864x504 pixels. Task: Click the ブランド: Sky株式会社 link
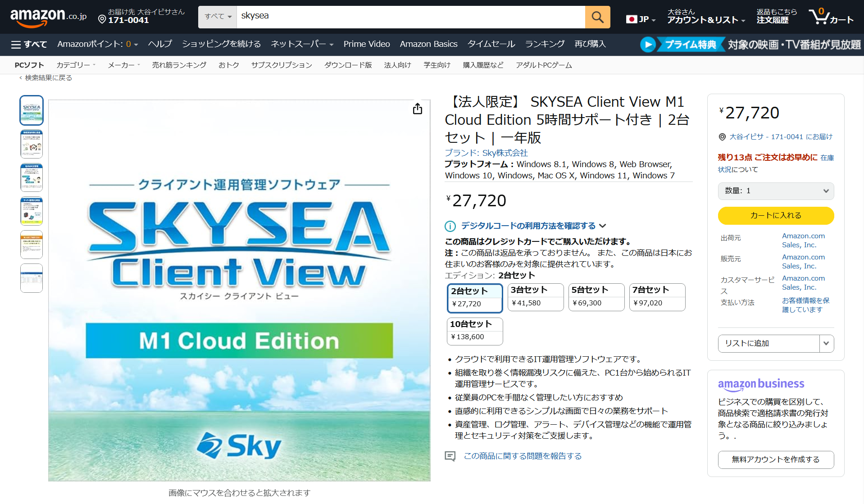(486, 153)
